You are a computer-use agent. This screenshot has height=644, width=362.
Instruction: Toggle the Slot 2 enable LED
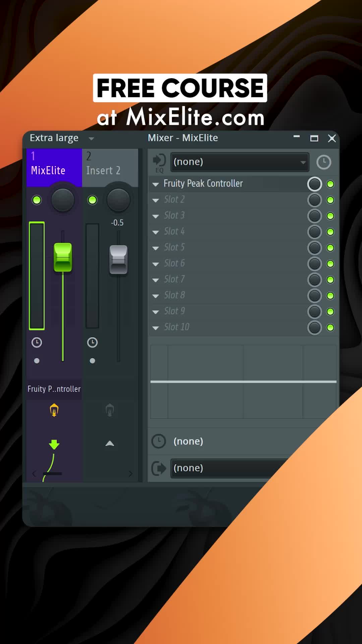pyautogui.click(x=330, y=200)
